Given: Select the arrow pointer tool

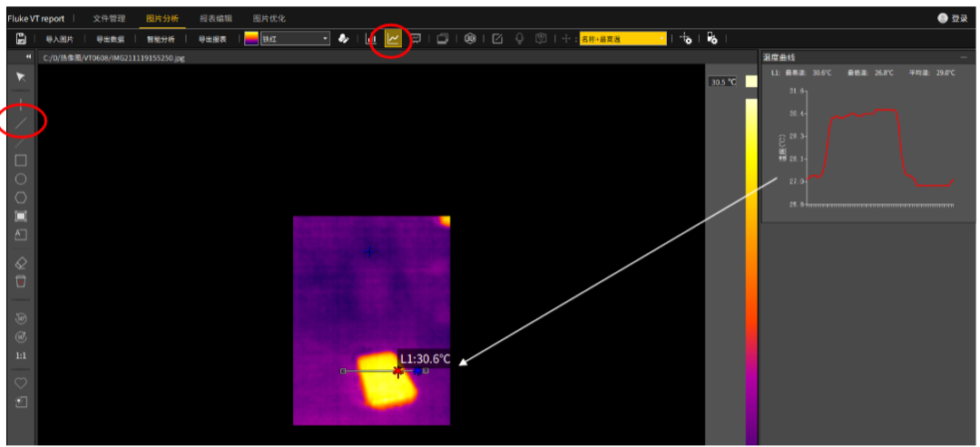Looking at the screenshot, I should (x=21, y=77).
